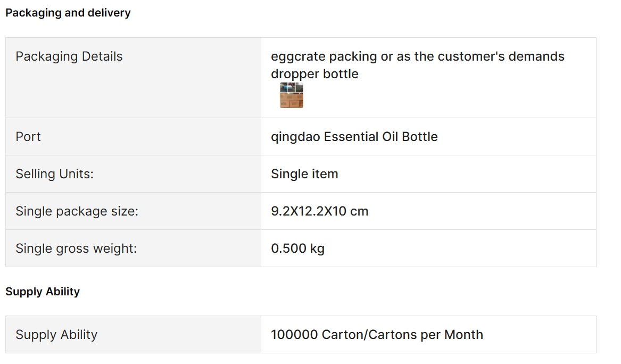
Task: Click the Packaging and delivery heading
Action: pos(68,13)
